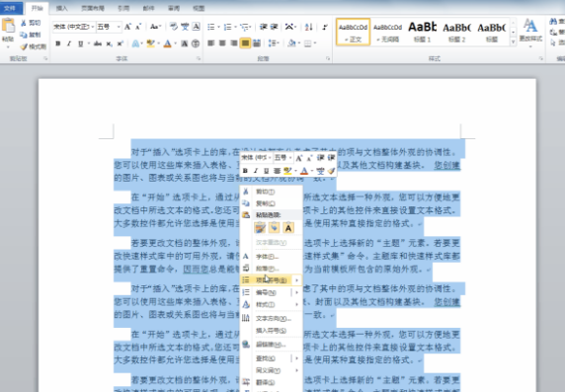Select the Heading 1 style
The height and width of the screenshot is (392, 565).
(x=422, y=32)
